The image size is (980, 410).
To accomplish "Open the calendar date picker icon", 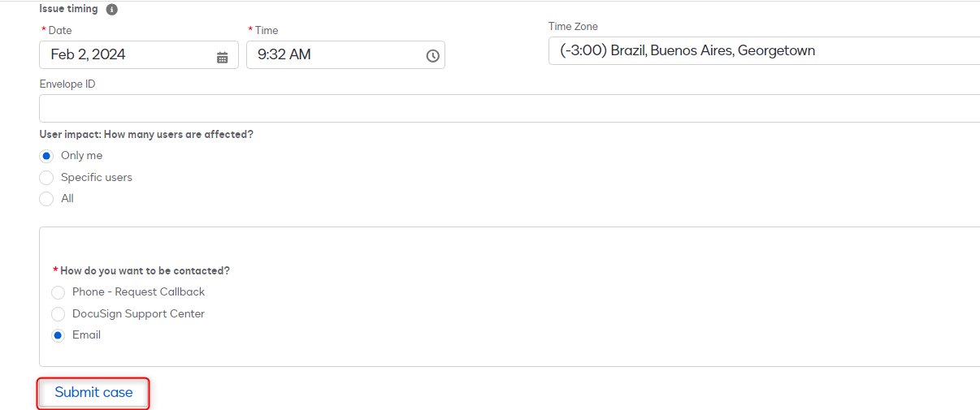I will point(222,57).
